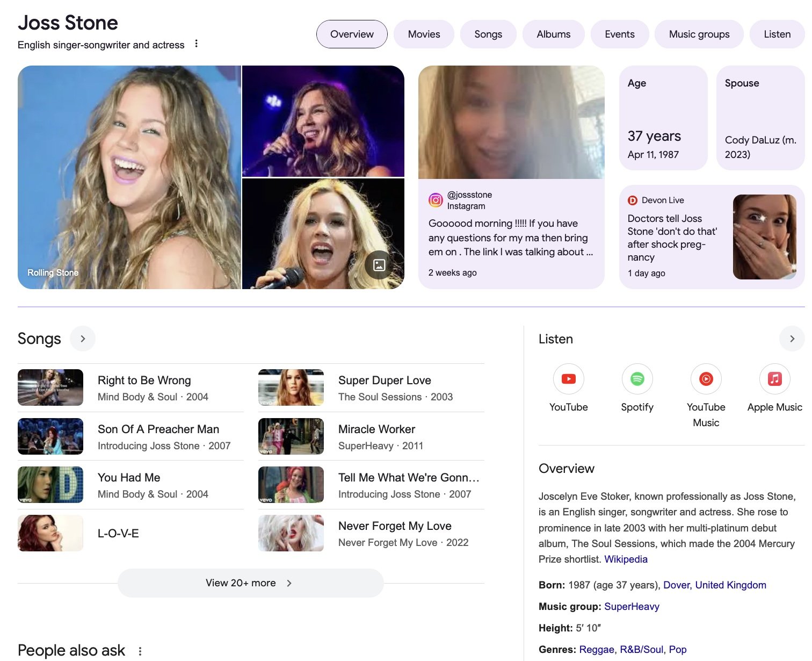This screenshot has width=812, height=661.
Task: Open the Listen tab
Action: [777, 34]
